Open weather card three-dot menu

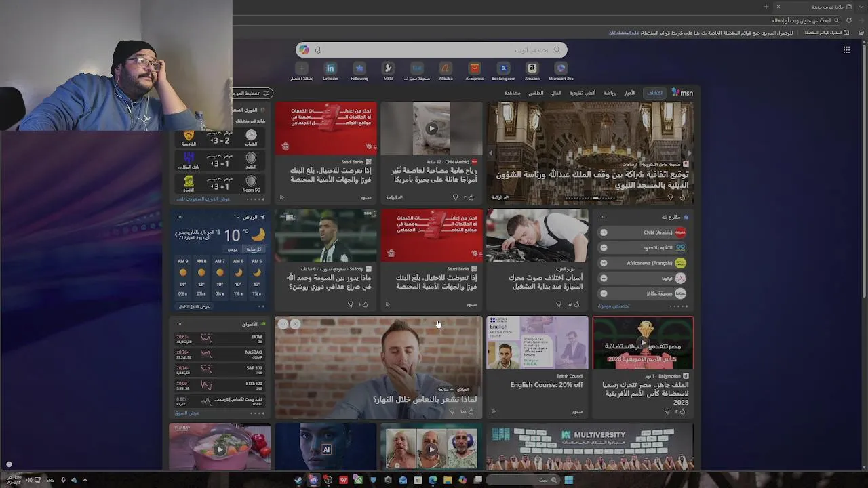coord(180,218)
